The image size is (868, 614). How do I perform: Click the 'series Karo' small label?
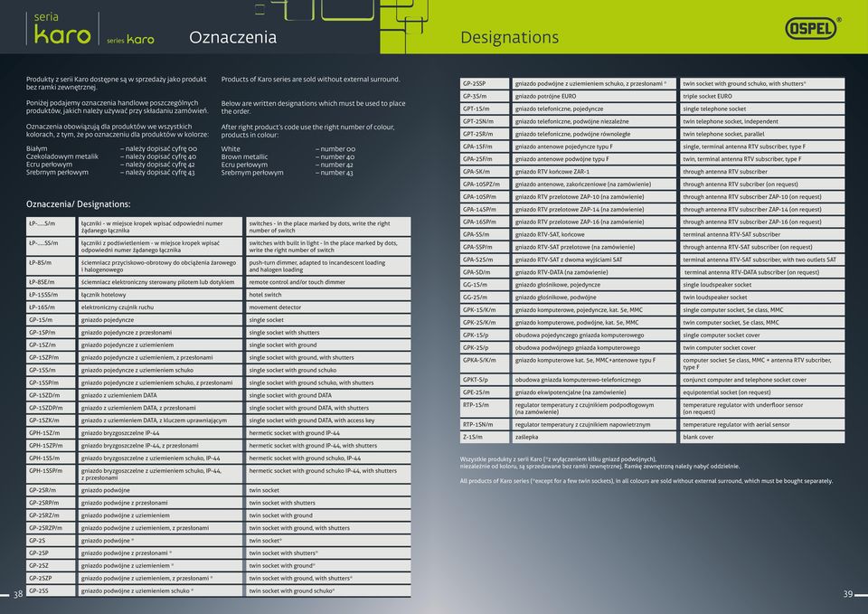pyautogui.click(x=130, y=40)
